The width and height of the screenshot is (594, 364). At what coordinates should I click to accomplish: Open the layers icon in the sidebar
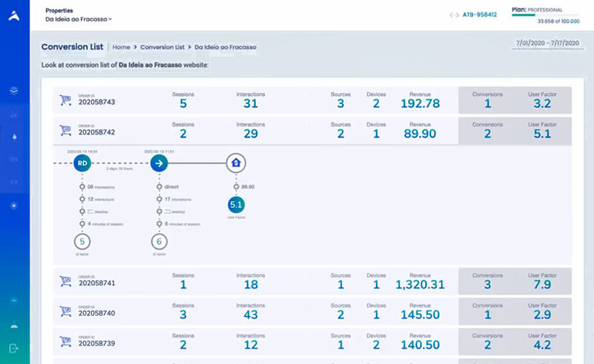[x=14, y=90]
